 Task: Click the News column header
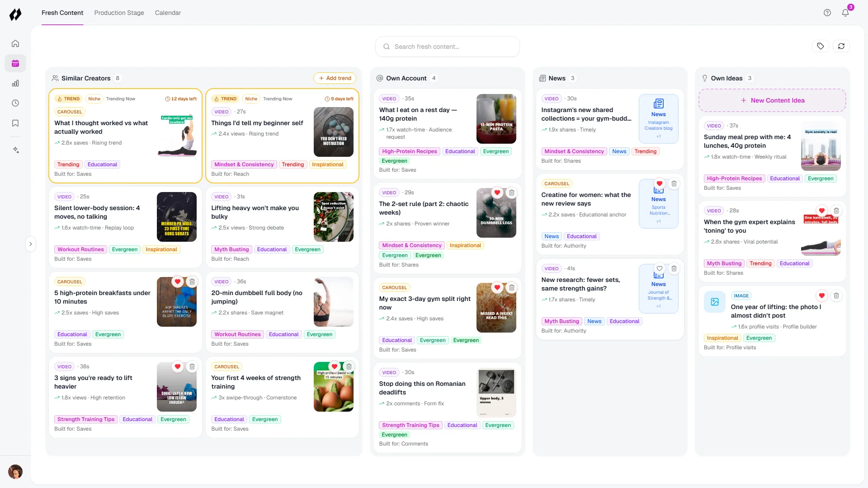pyautogui.click(x=557, y=78)
